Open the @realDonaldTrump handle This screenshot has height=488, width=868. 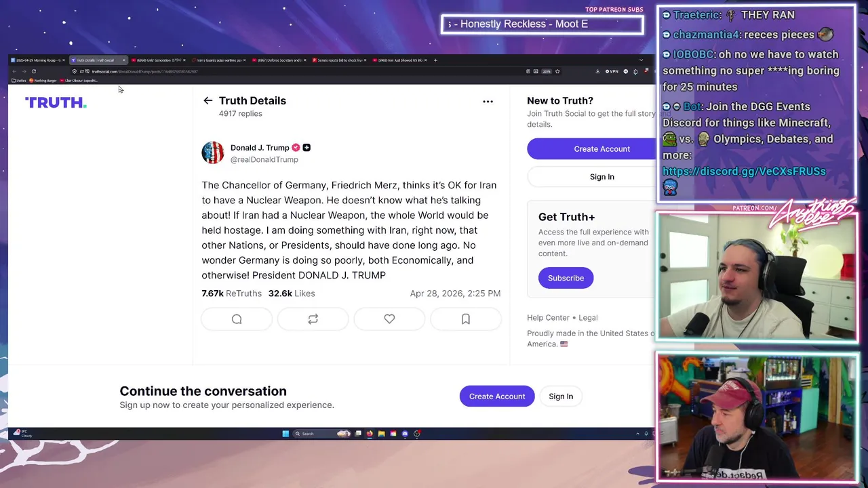point(264,159)
